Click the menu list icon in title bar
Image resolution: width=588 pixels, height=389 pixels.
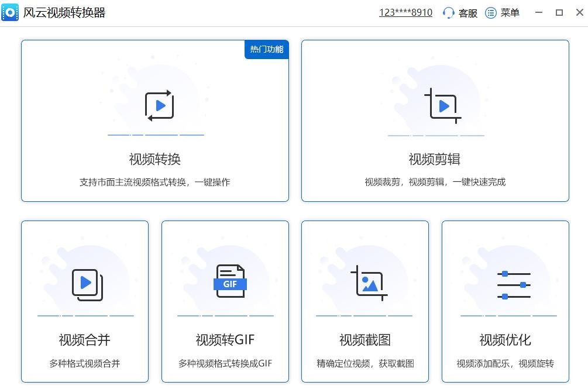[x=491, y=13]
